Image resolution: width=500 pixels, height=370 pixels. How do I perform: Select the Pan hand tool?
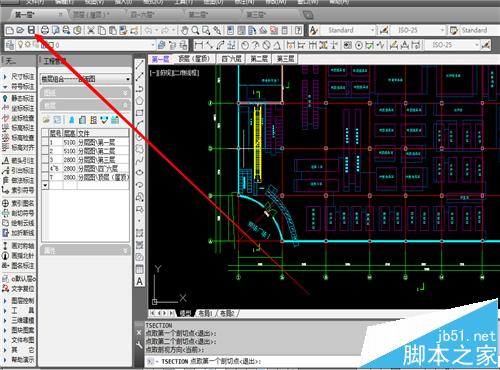pos(184,30)
